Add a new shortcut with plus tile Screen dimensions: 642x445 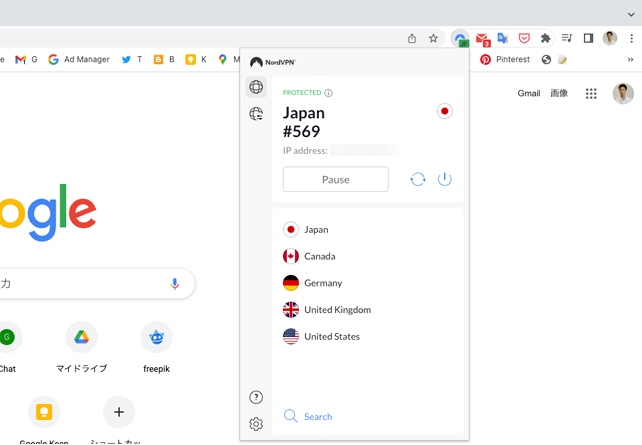pos(119,420)
